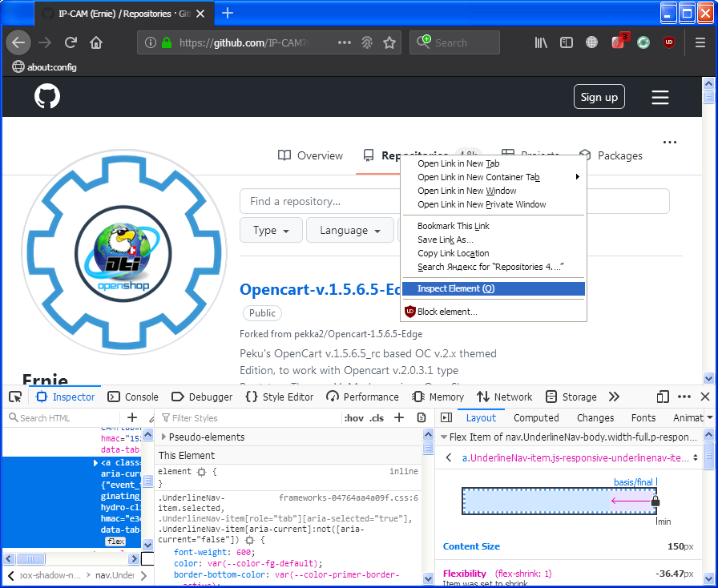The image size is (718, 588).
Task: Toggle the flex highlighter badge in markup view
Action: [x=115, y=542]
